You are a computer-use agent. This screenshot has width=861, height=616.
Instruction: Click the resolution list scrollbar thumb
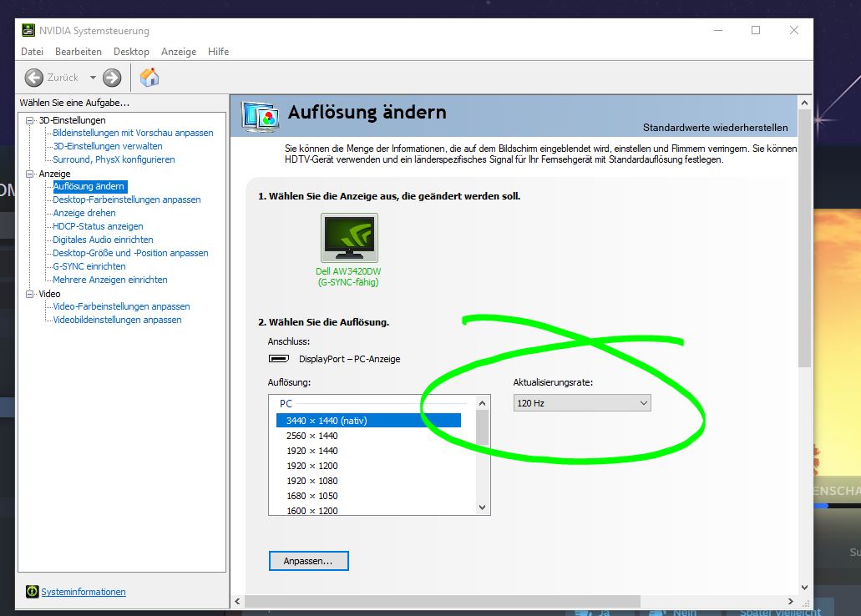(482, 427)
